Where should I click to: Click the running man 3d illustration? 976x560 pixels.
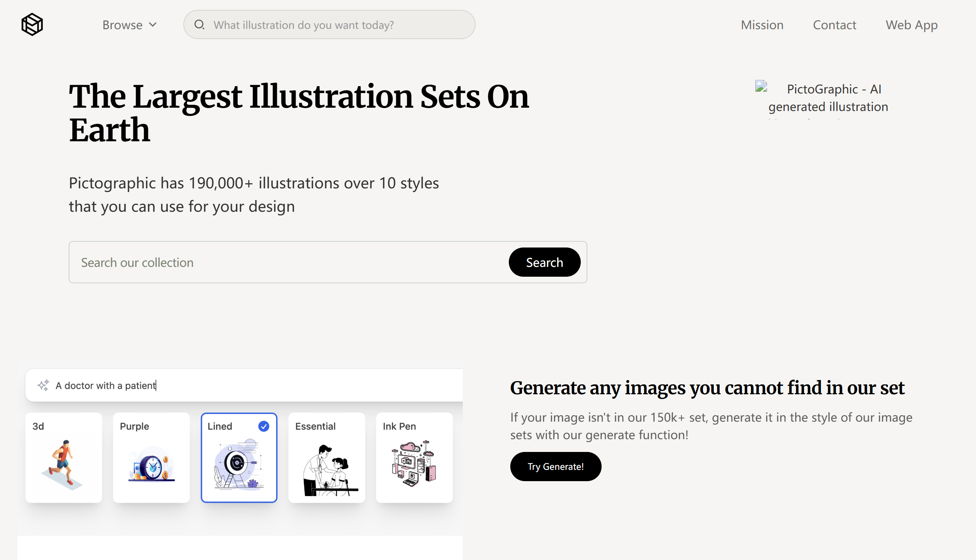click(x=62, y=464)
